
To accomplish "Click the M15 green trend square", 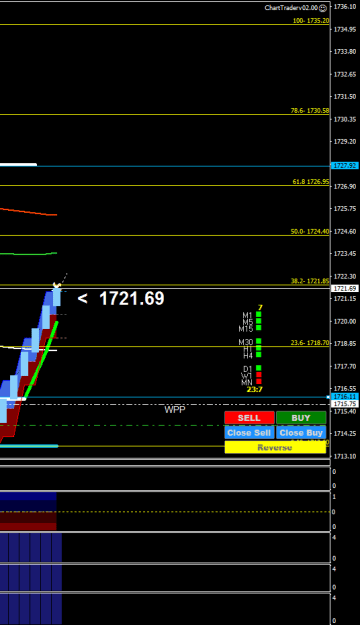I will [259, 328].
